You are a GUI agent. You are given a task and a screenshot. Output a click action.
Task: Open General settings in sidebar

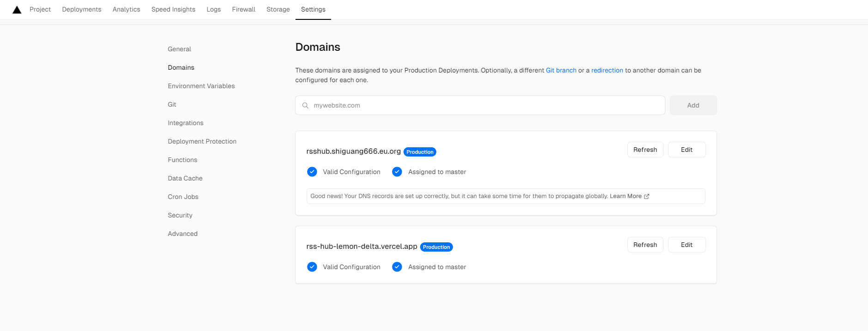(180, 49)
